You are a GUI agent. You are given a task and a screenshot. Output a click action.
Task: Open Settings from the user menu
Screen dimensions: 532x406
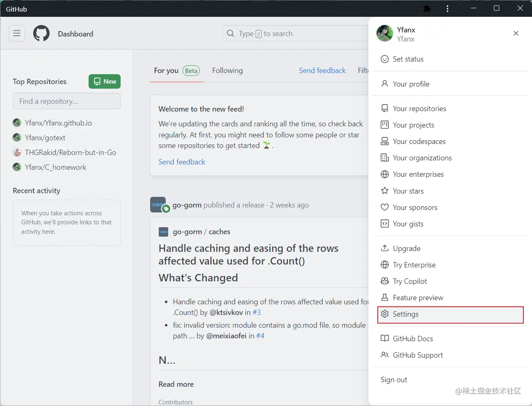pos(450,315)
